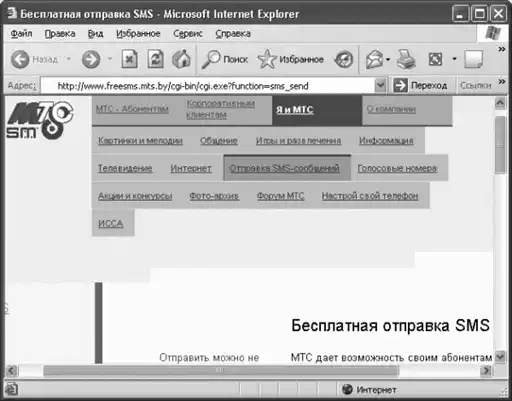The width and height of the screenshot is (512, 401).
Task: Open Картинки и мелодии link
Action: pos(140,141)
